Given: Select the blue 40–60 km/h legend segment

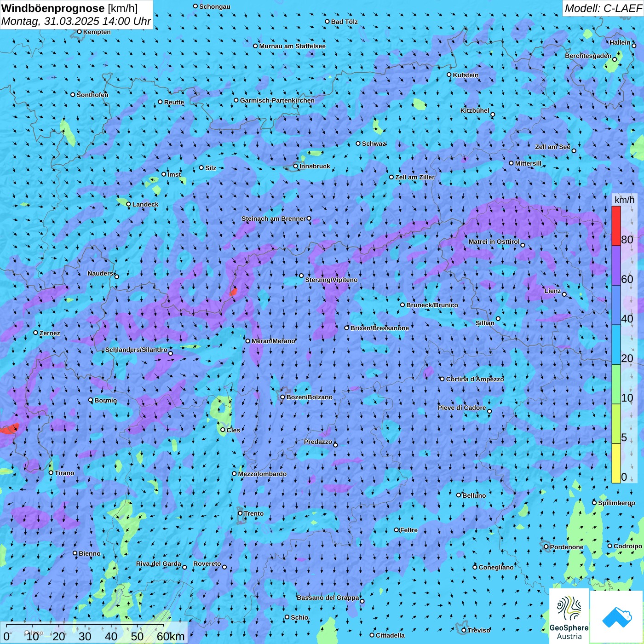Looking at the screenshot, I should tap(616, 305).
